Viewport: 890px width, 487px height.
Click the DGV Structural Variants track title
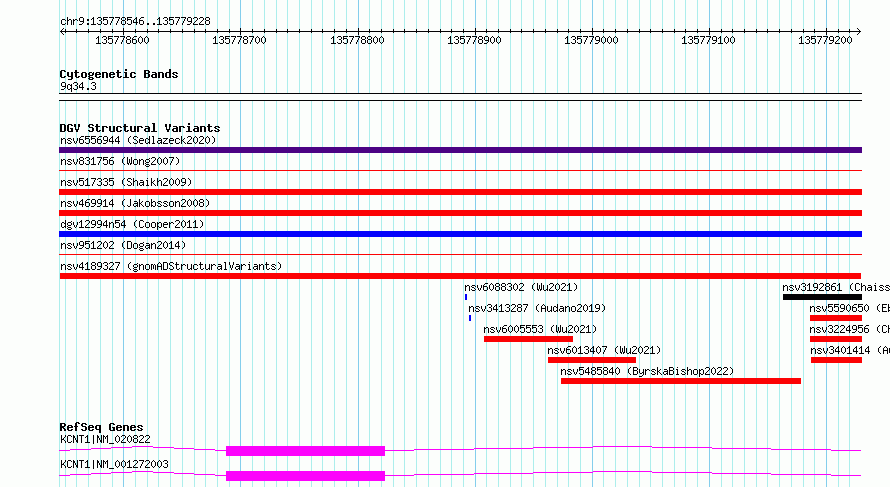[x=140, y=128]
